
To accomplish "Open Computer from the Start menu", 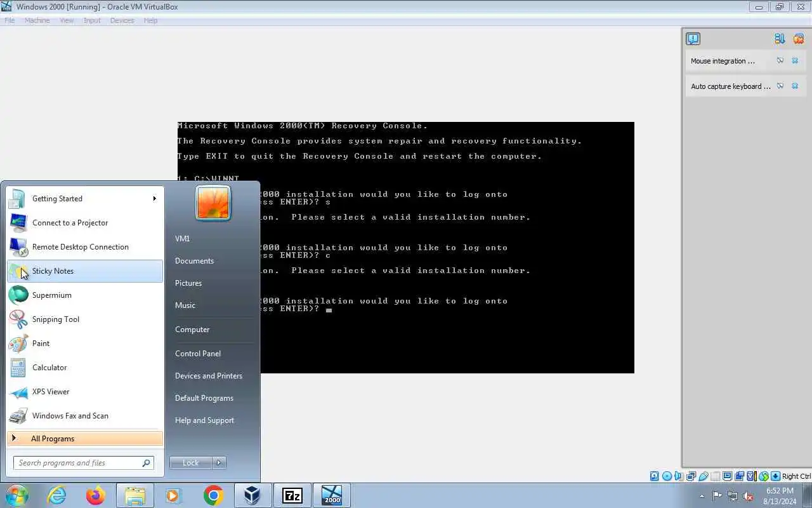I will click(x=192, y=330).
